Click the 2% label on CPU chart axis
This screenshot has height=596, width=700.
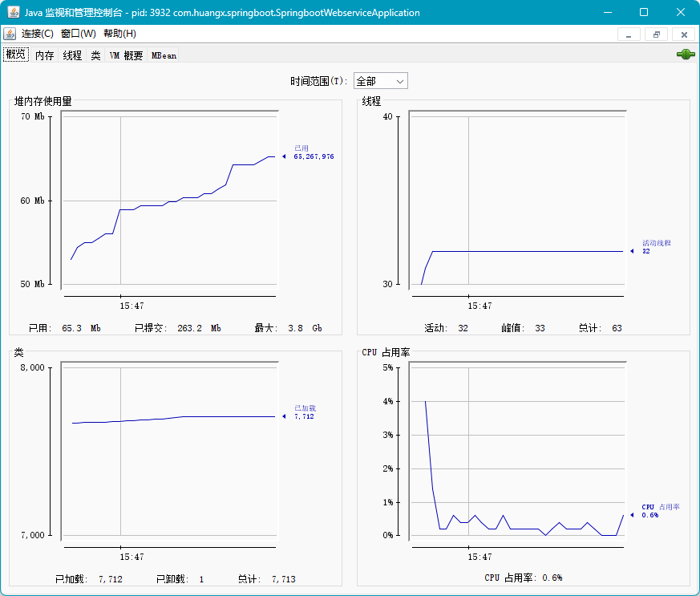pos(388,468)
